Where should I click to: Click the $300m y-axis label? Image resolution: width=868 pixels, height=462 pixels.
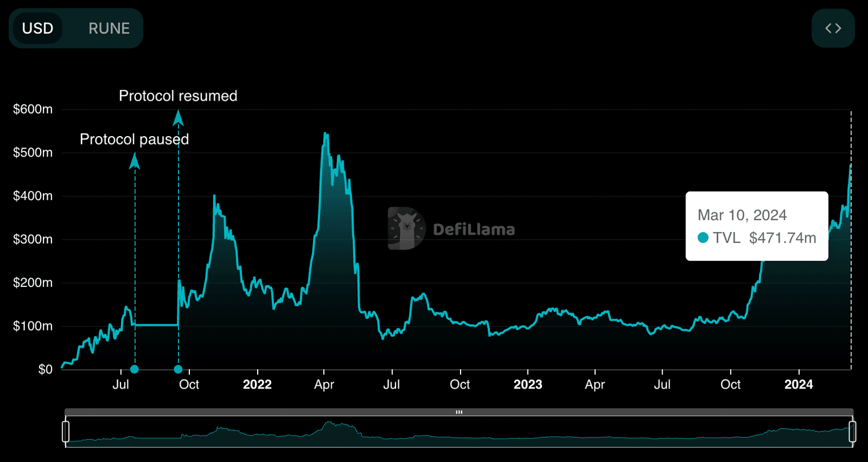pyautogui.click(x=33, y=239)
